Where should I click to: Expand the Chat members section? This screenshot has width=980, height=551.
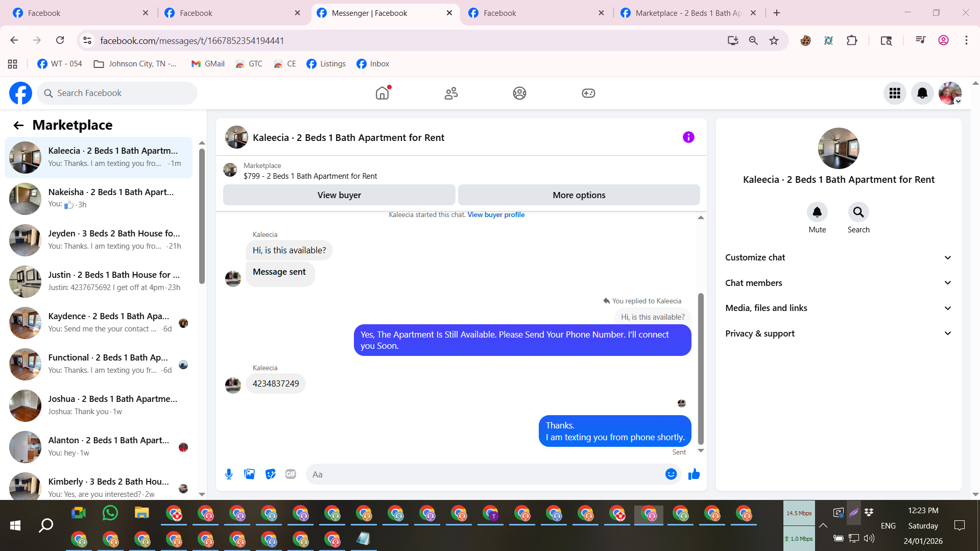pyautogui.click(x=838, y=283)
